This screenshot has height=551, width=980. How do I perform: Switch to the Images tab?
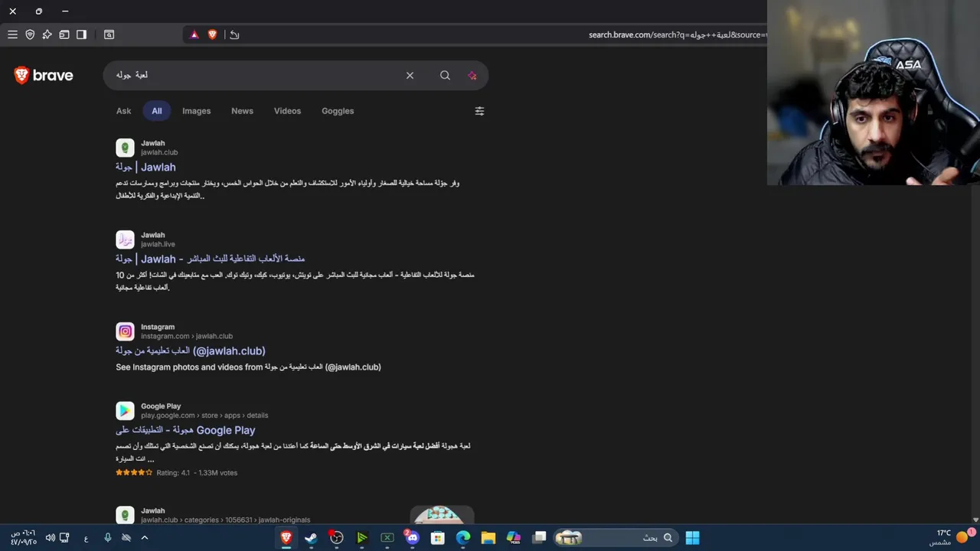(196, 111)
